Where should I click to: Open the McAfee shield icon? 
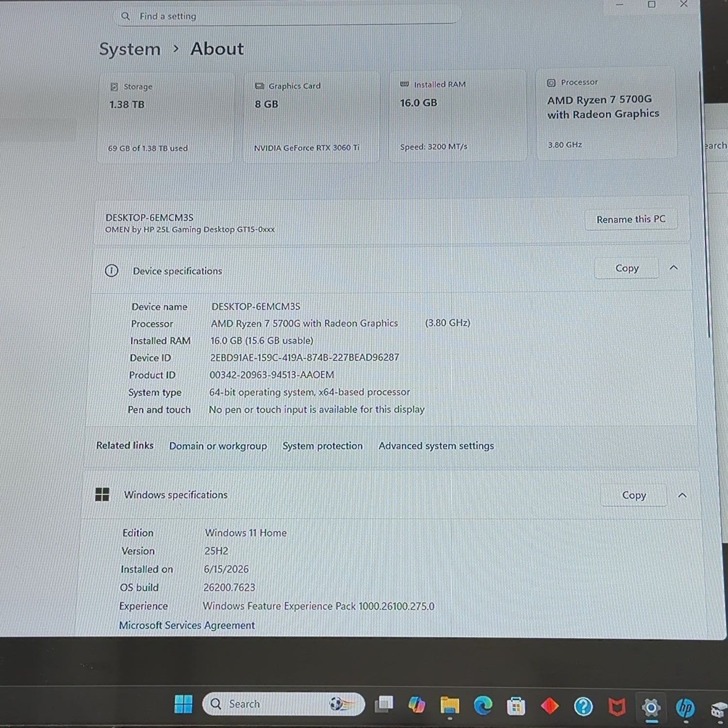coord(617,708)
